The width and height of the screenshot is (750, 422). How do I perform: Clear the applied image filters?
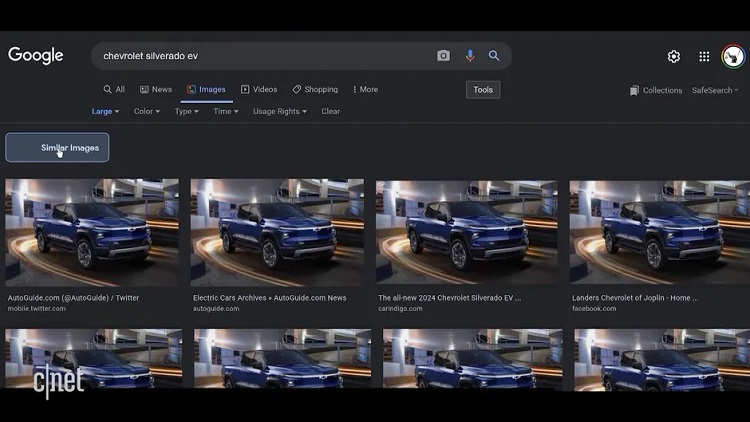click(331, 111)
